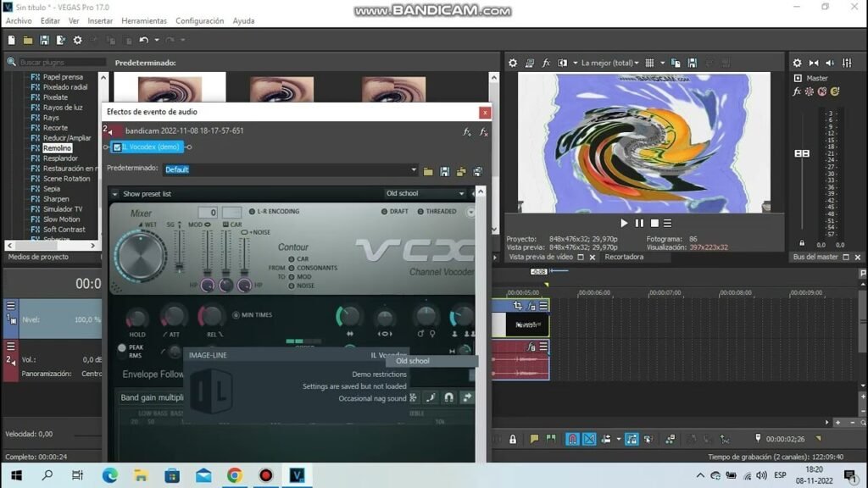Screen dimensions: 868x488
Task: Toggle automatic crossfades in the timeline toolbar
Action: tap(589, 440)
